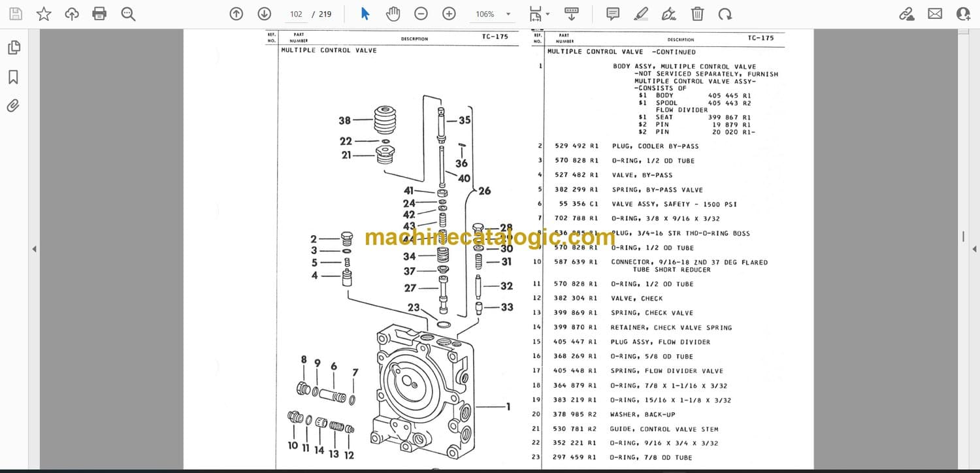Viewport: 980px width, 473px height.
Task: Delete with the trash can icon
Action: tap(697, 14)
